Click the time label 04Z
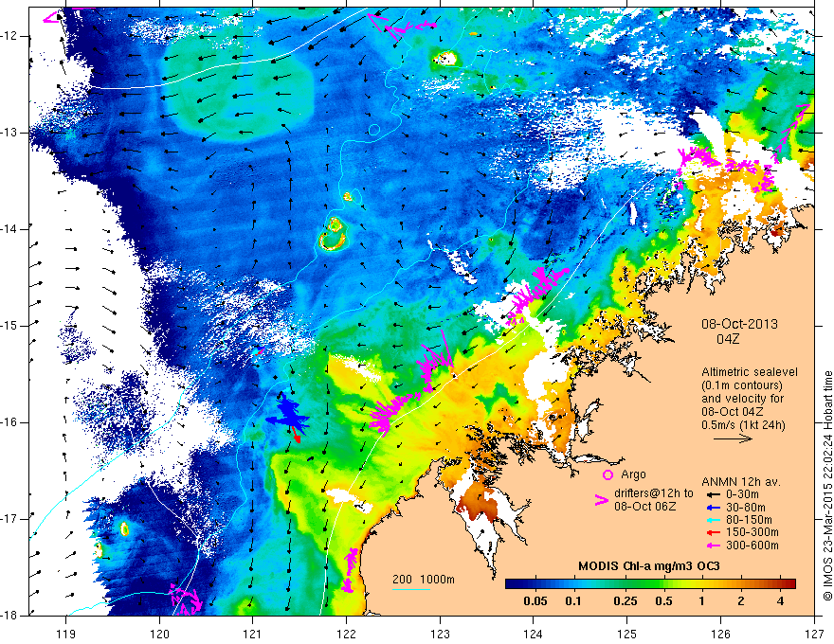Viewport: 834px width, 644px height. point(728,339)
